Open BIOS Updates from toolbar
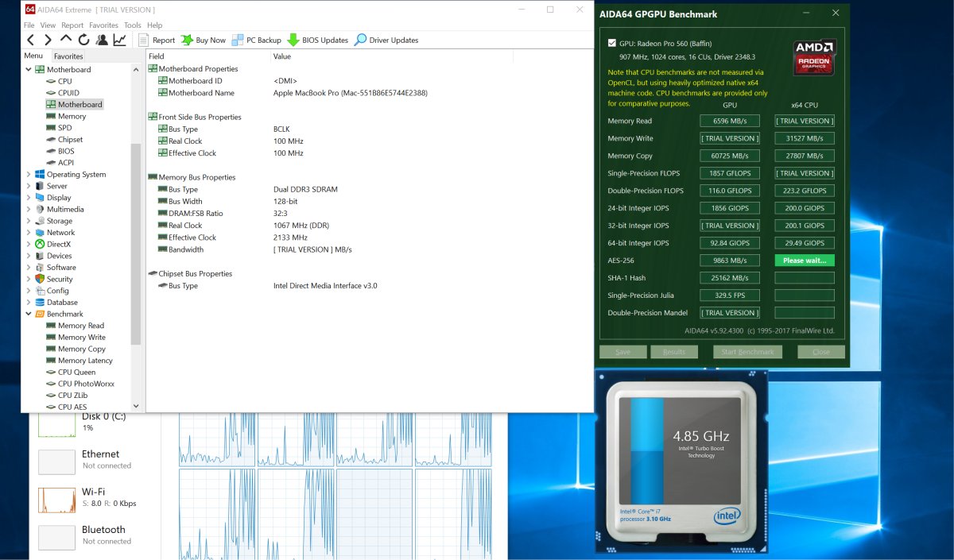 click(x=318, y=40)
